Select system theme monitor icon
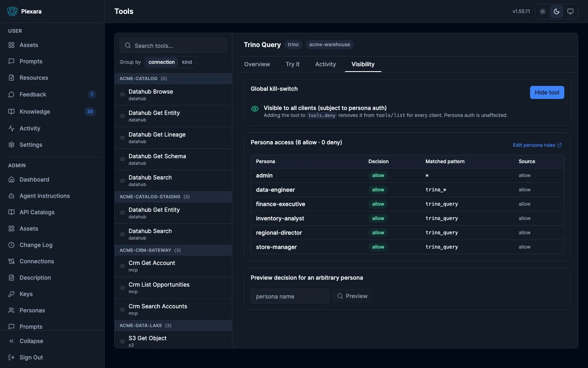The image size is (588, 368). 570,11
